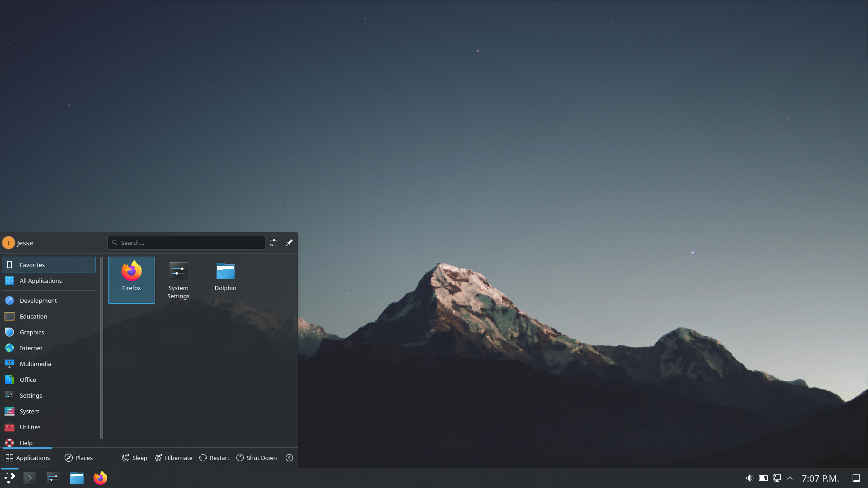
Task: Pin the application launcher open
Action: click(289, 243)
